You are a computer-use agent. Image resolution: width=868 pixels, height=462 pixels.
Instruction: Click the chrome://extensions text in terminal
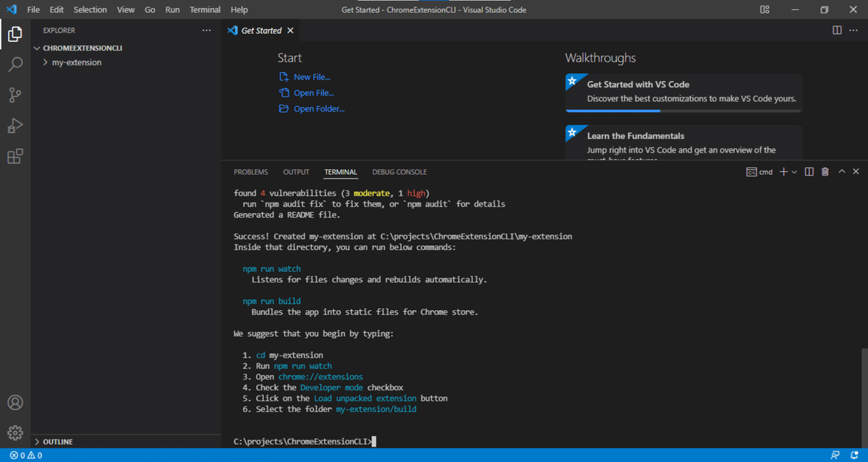(320, 377)
